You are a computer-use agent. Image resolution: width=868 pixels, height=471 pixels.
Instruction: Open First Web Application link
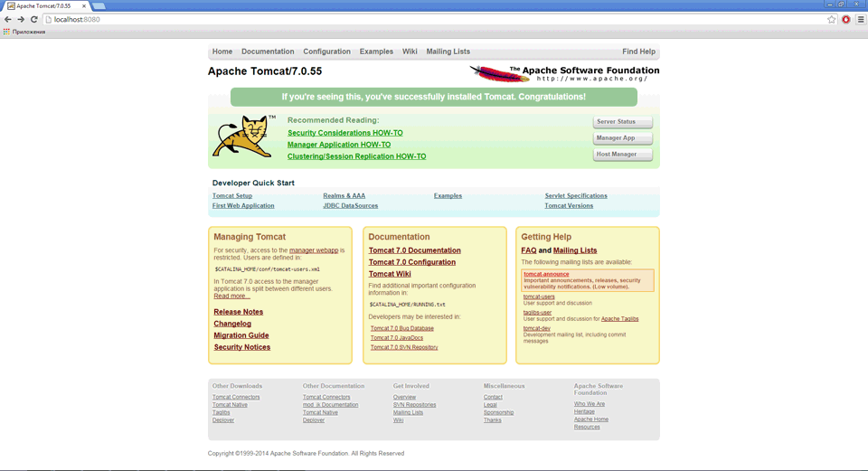243,206
